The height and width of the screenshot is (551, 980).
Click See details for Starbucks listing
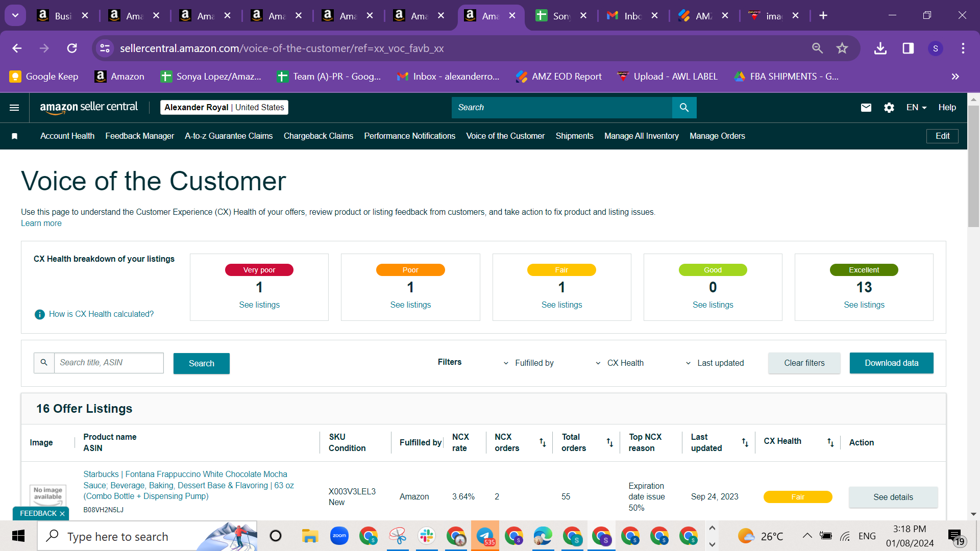point(893,497)
